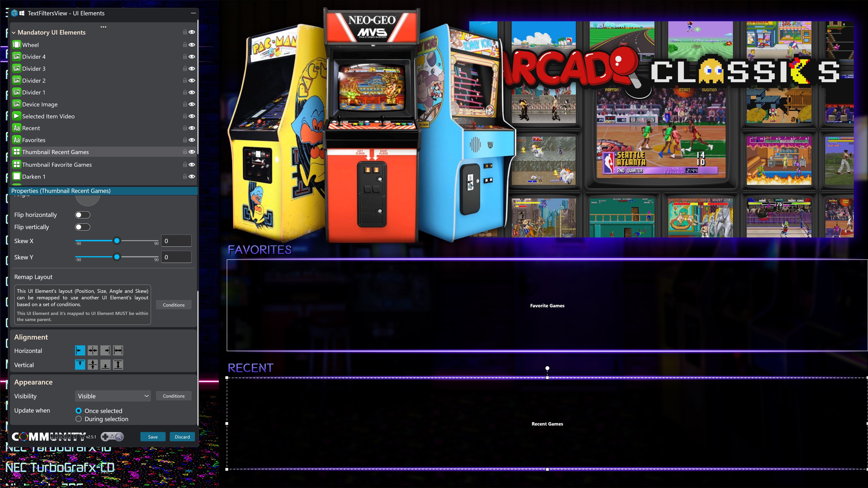Focus the Skew X value field
This screenshot has height=488, width=868.
click(176, 241)
